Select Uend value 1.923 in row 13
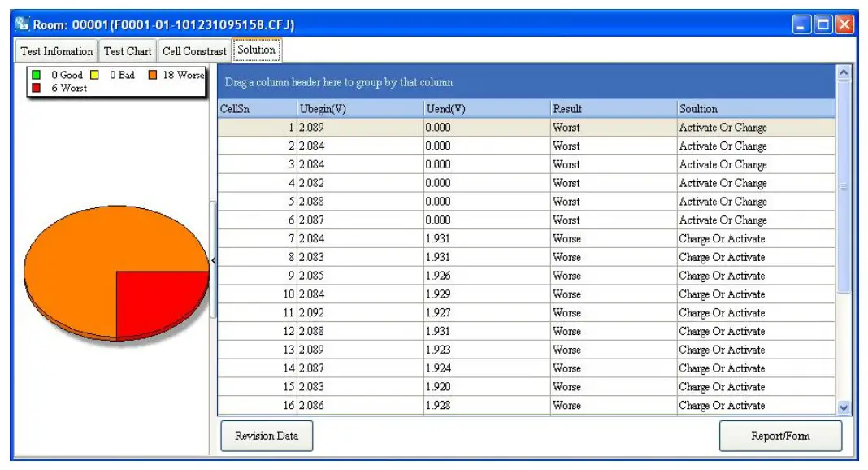 point(487,350)
